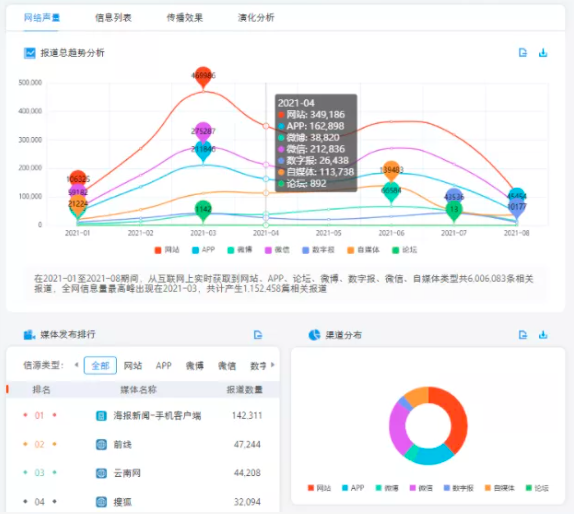
Task: Filter ranking by 微信 source
Action: (227, 365)
